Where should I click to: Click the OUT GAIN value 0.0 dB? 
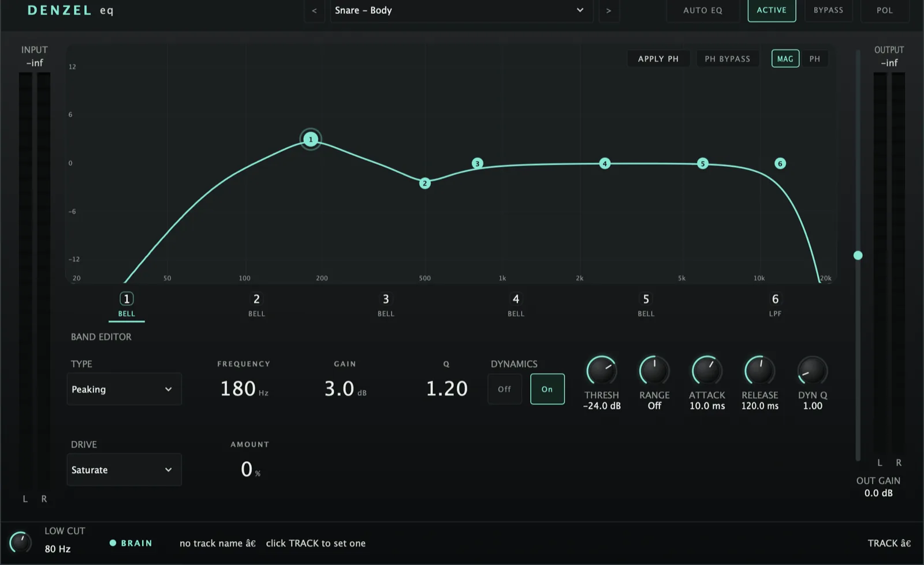point(878,493)
